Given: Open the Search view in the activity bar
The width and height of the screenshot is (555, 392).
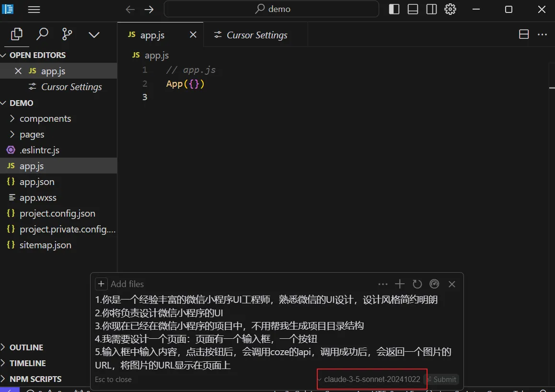Looking at the screenshot, I should pos(42,34).
